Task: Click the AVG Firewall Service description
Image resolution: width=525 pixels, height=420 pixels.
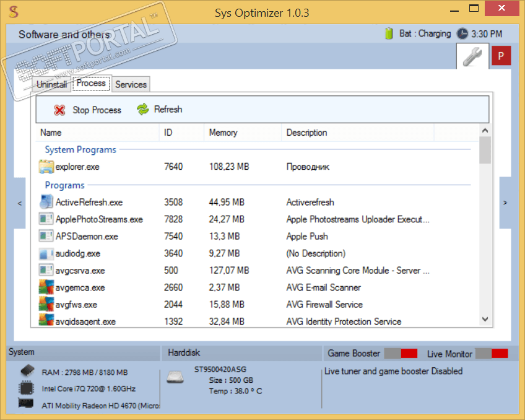Action: tap(324, 304)
